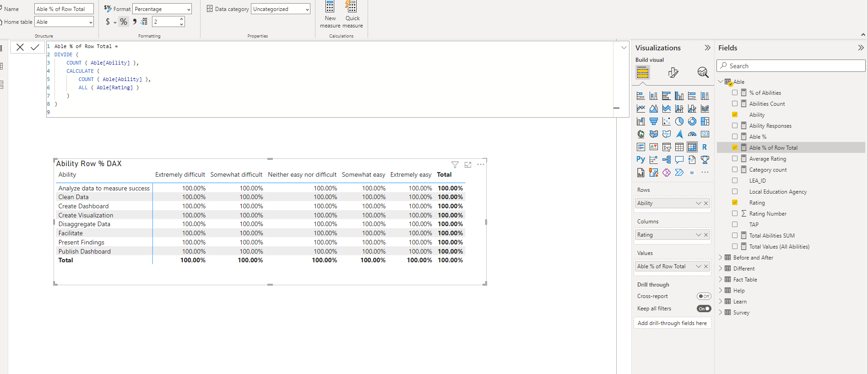Choose the Funnel chart visual
Screen dimensions: 868x374
[x=654, y=121]
